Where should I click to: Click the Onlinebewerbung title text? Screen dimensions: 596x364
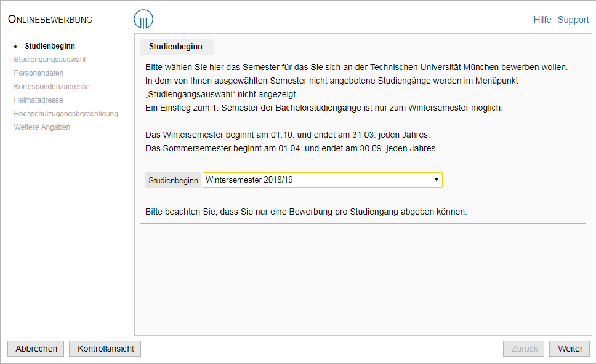coord(50,19)
